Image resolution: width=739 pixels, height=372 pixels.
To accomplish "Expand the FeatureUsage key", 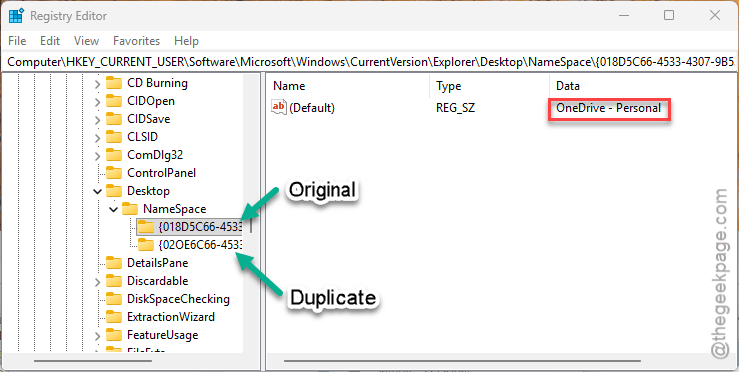I will (97, 335).
